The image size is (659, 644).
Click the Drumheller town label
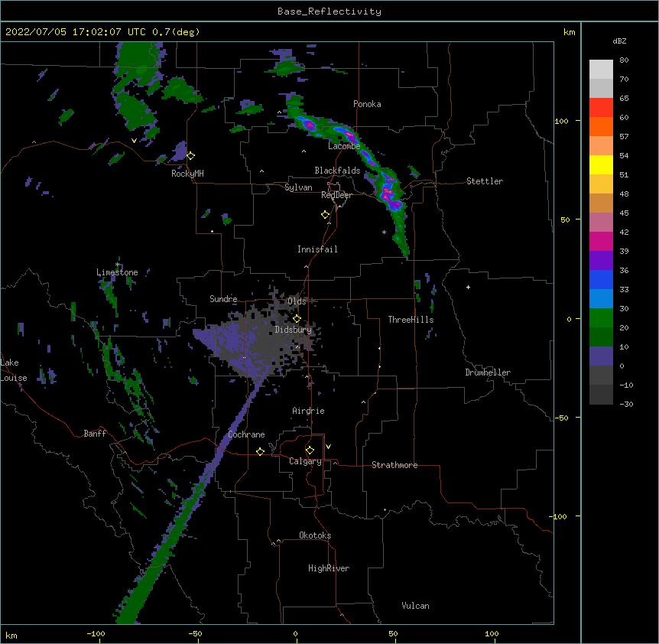488,372
